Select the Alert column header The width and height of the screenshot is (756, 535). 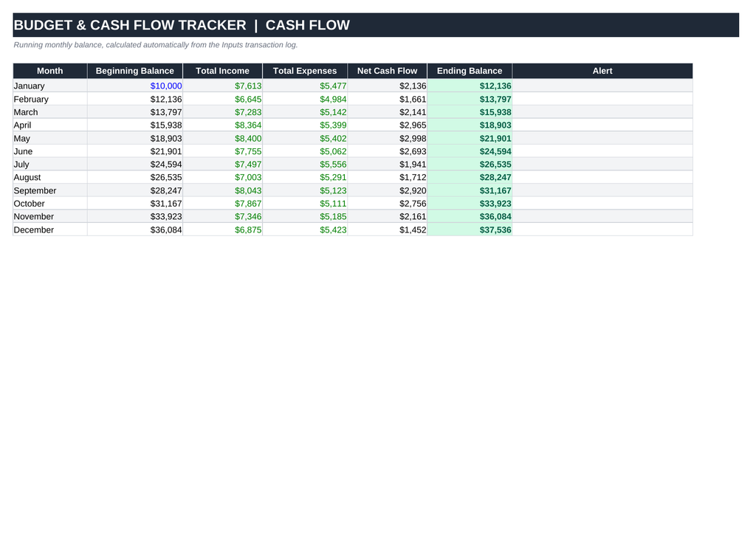coord(602,71)
